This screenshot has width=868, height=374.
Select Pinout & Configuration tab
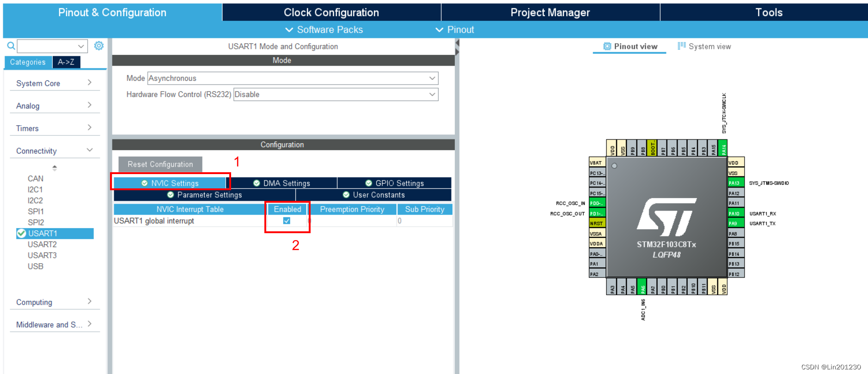(x=112, y=12)
